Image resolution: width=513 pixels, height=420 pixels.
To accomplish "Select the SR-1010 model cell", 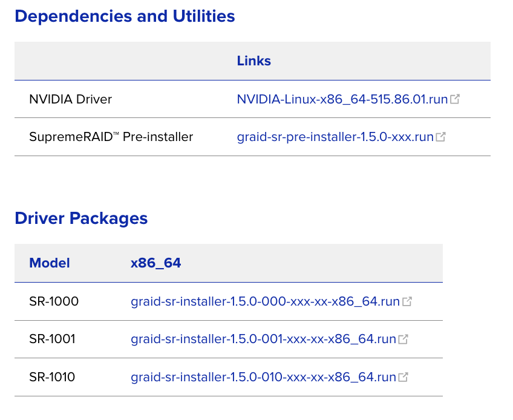I will (52, 377).
